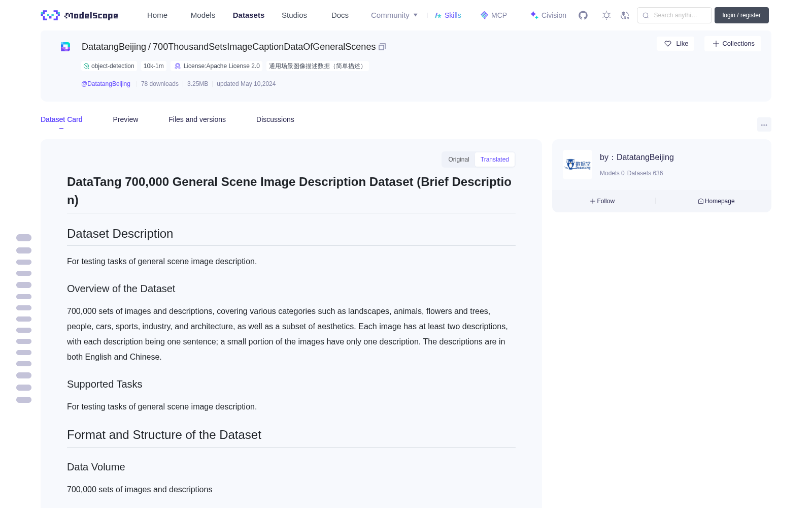Open the Docs page

point(340,15)
